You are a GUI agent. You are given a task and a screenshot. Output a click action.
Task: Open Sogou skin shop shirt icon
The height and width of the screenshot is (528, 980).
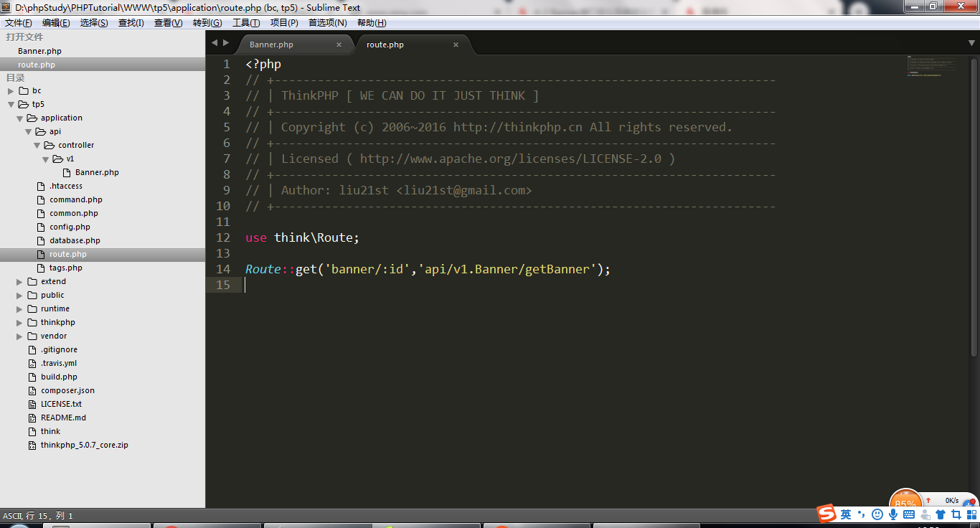941,514
